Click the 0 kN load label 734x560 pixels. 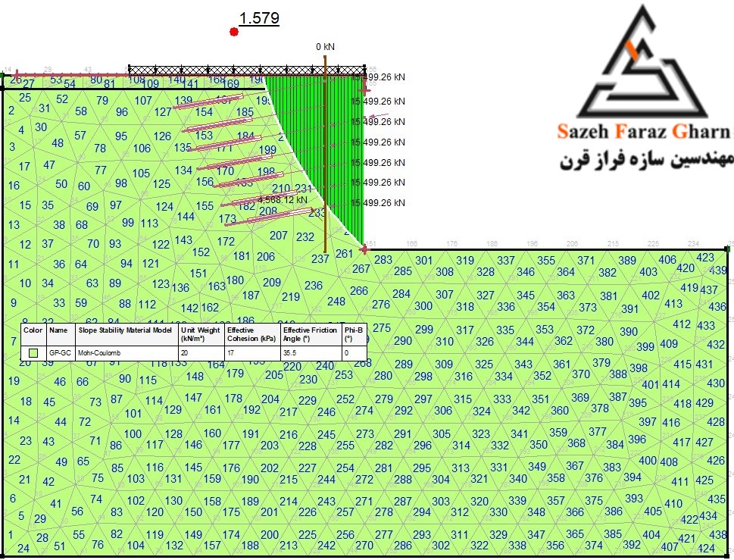click(x=325, y=47)
